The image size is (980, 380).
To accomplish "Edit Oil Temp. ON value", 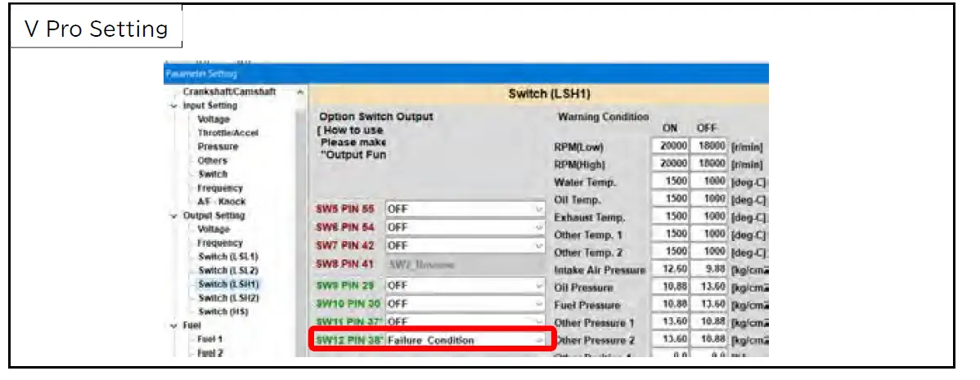I will click(x=670, y=199).
